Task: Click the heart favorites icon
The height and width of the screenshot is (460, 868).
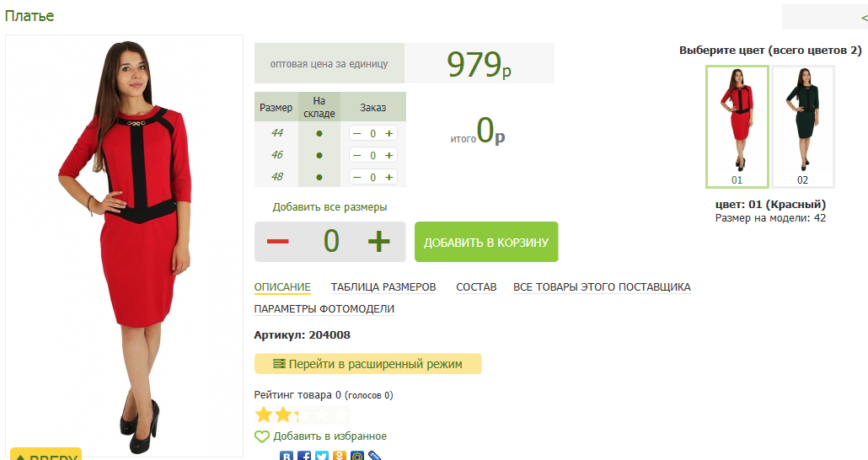Action: [x=262, y=436]
